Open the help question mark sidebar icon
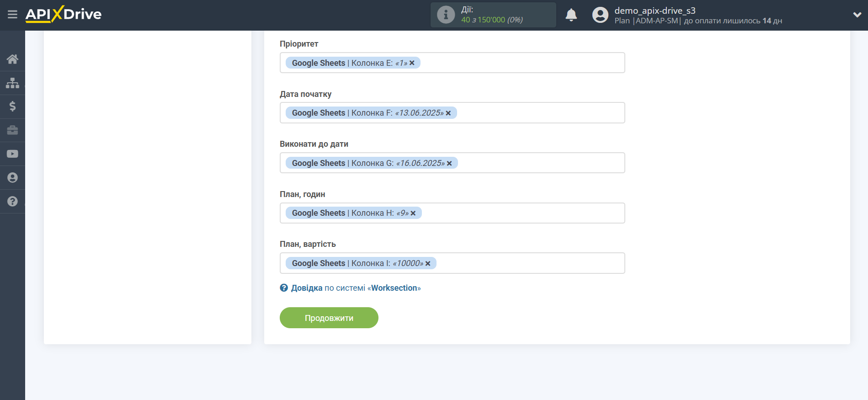 tap(12, 202)
